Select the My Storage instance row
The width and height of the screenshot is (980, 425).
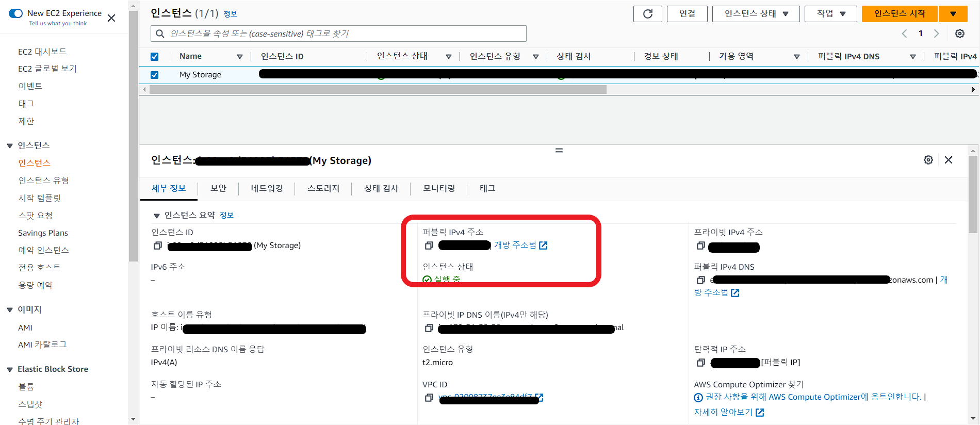(x=559, y=75)
